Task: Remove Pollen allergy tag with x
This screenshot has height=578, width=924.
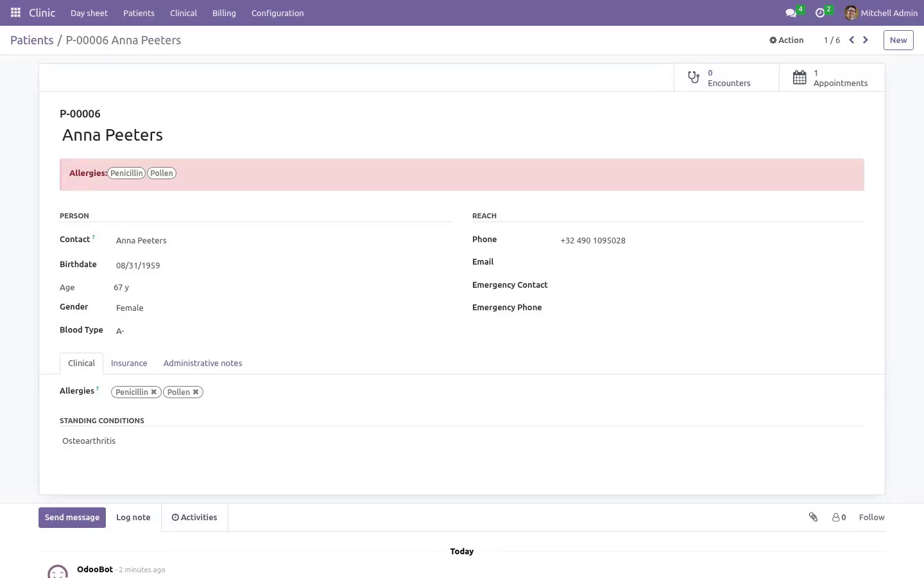Action: click(196, 392)
